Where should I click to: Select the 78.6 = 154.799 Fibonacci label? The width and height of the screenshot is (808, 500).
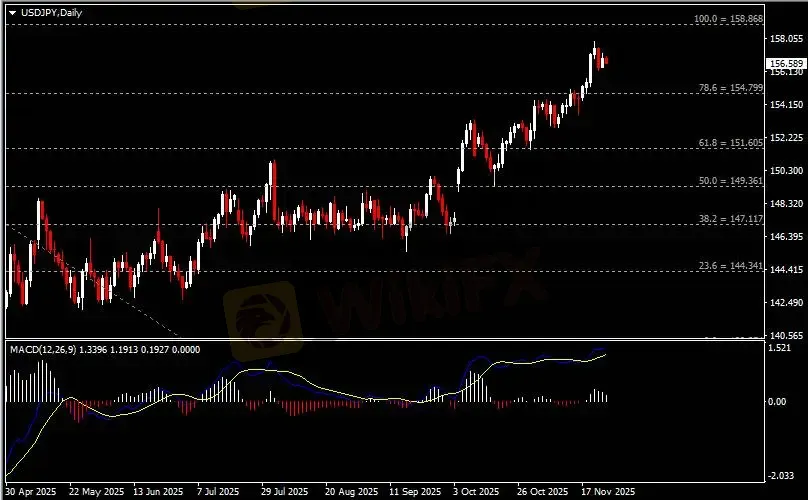(x=731, y=88)
